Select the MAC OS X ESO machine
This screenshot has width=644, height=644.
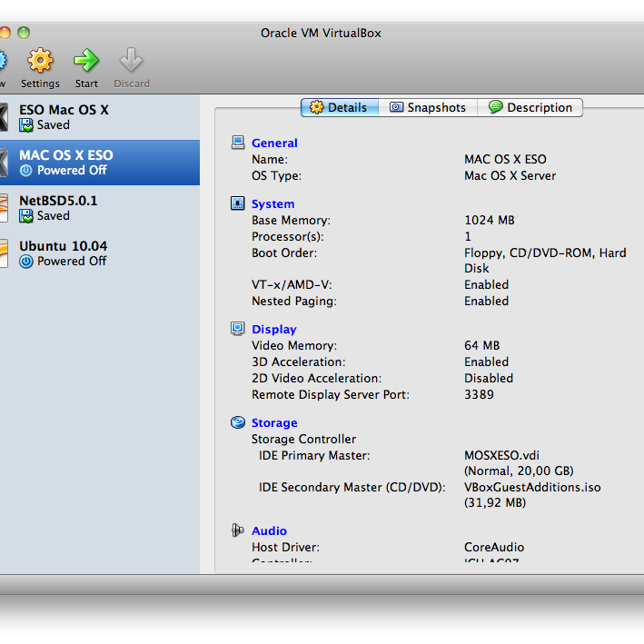[x=66, y=163]
